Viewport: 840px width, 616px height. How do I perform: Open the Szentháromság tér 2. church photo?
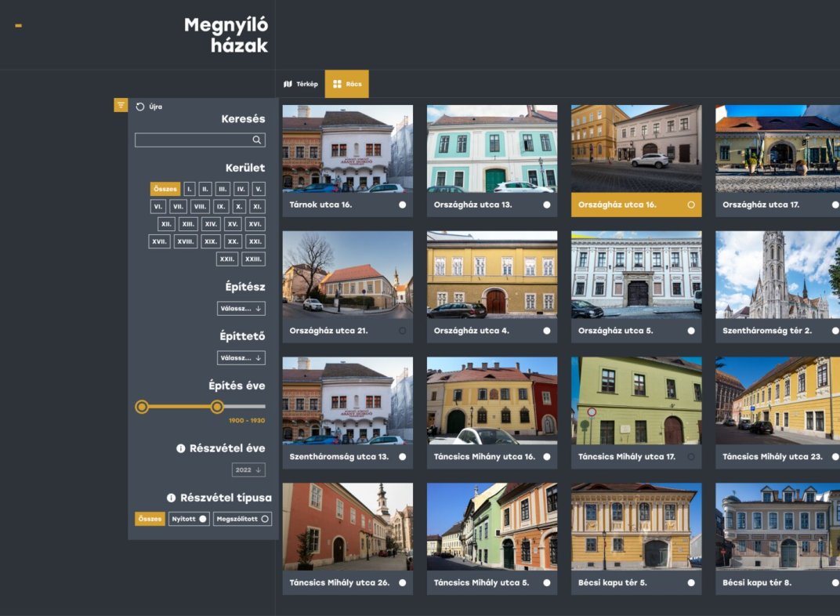click(x=778, y=275)
